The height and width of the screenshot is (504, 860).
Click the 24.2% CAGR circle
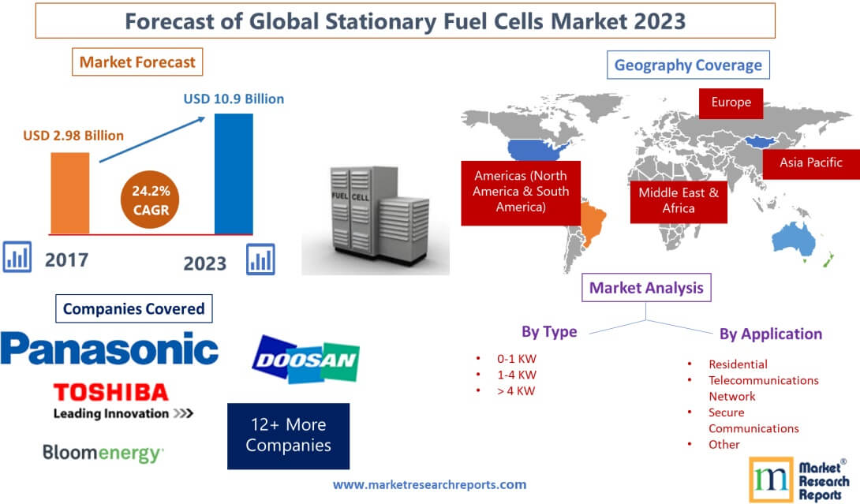150,200
